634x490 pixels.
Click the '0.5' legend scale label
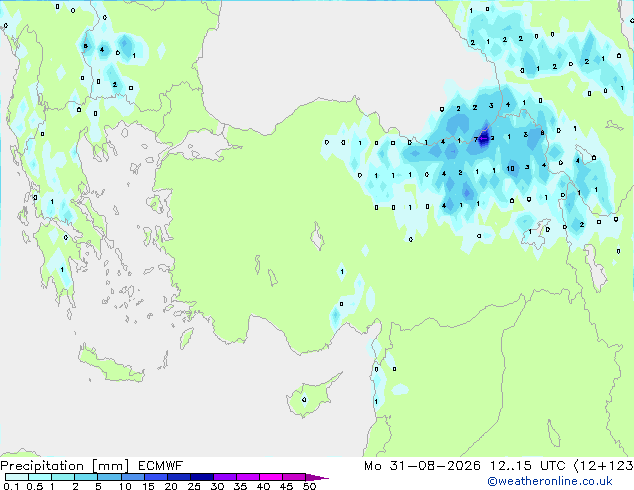point(34,486)
